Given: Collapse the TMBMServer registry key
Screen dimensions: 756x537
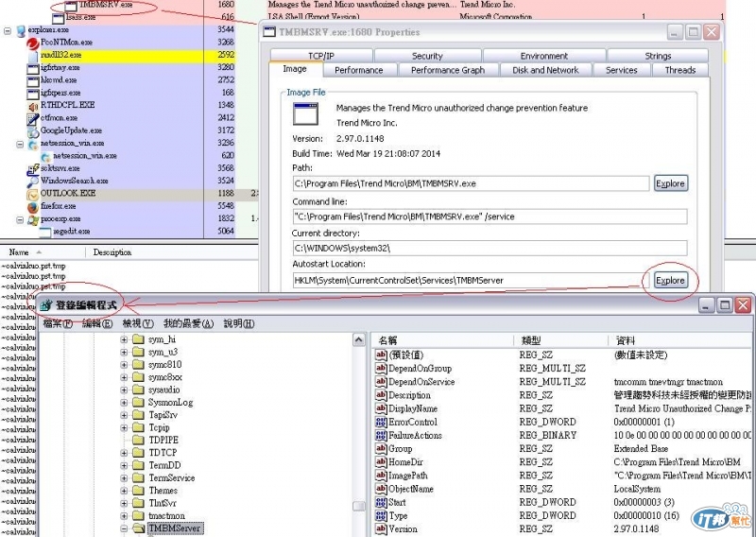Looking at the screenshot, I should [124, 528].
